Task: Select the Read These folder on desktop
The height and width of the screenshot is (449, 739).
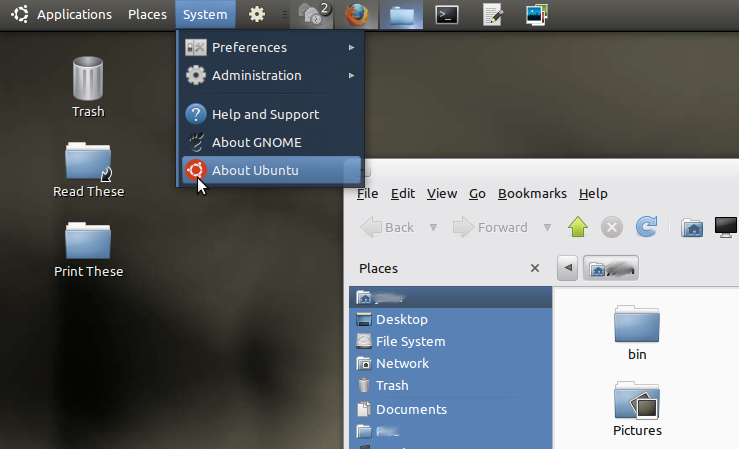Action: pos(88,170)
